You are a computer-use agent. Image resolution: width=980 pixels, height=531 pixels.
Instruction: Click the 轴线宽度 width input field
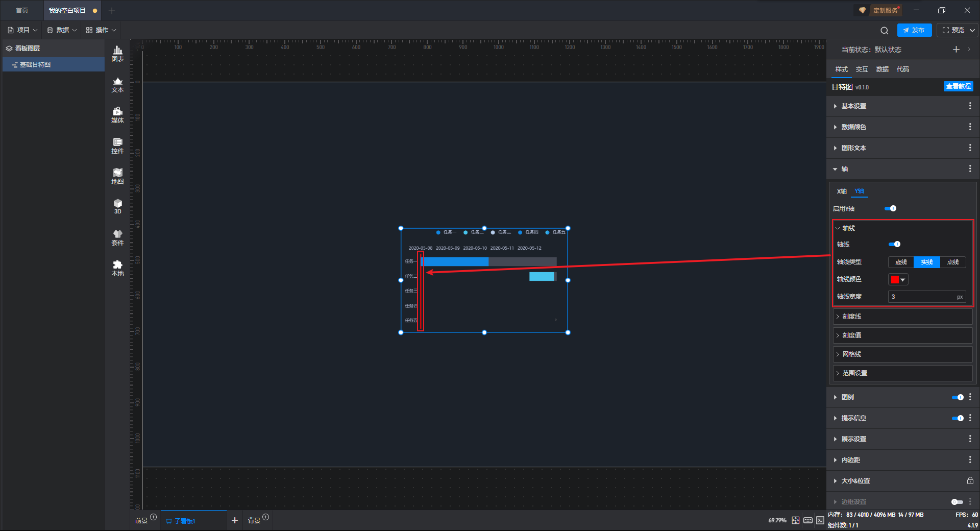[927, 297]
